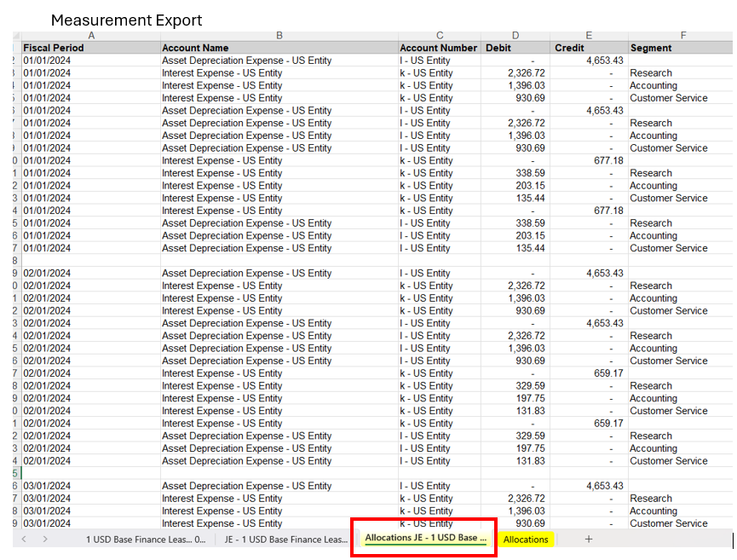Select the entire column B header

(x=279, y=36)
